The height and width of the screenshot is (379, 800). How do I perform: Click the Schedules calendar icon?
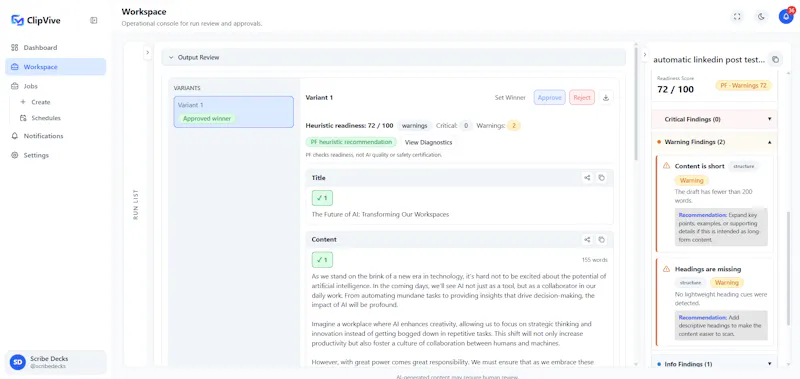pos(23,118)
